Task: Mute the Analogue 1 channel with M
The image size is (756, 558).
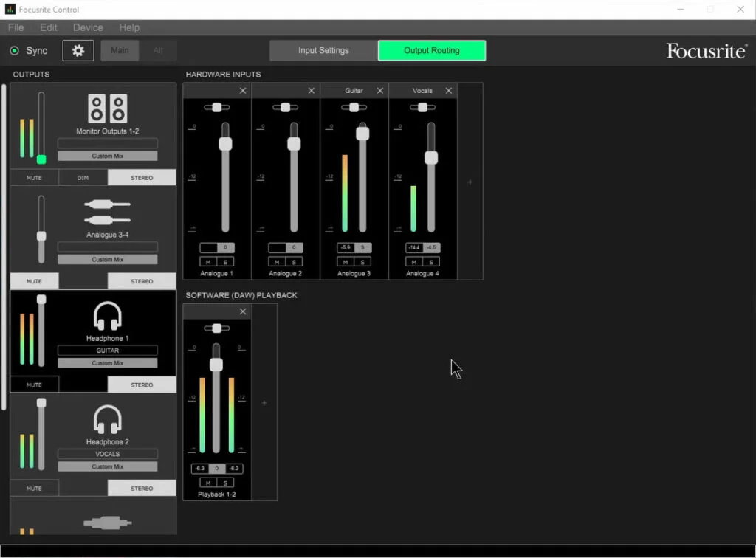Action: (x=208, y=262)
